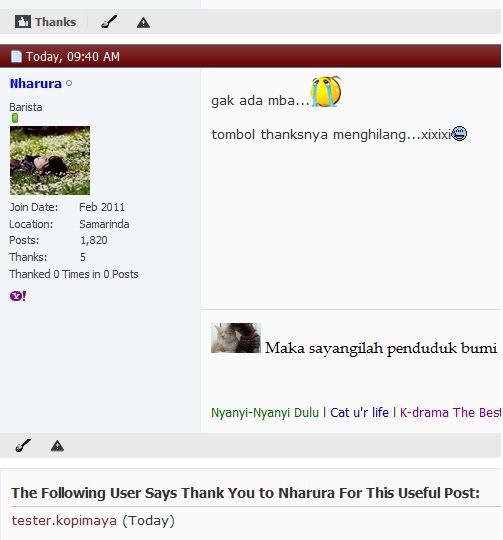Open the post permalink icon beside Today, 09:40 AM
Viewport: 503px width, 540px height.
[16, 56]
